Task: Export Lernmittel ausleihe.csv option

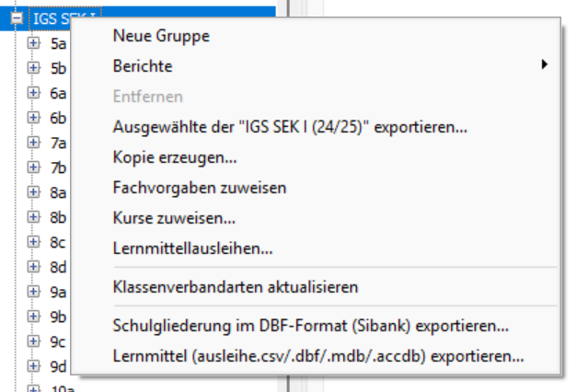Action: [317, 356]
